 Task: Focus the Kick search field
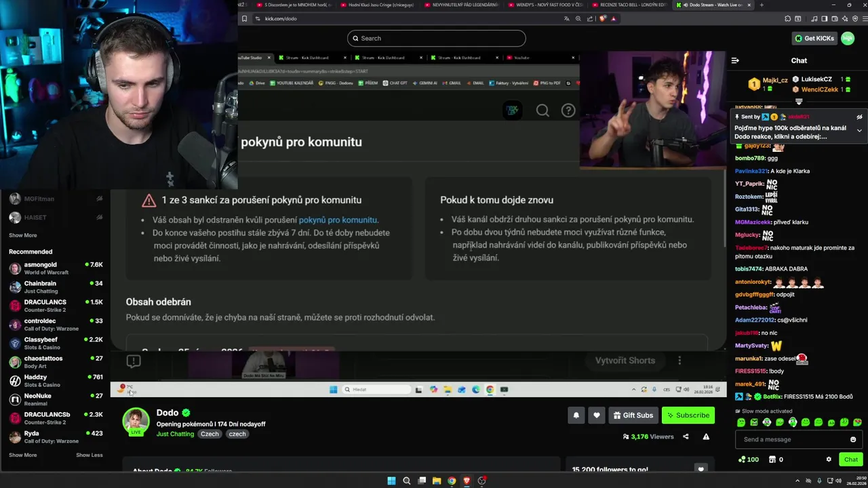coord(437,39)
